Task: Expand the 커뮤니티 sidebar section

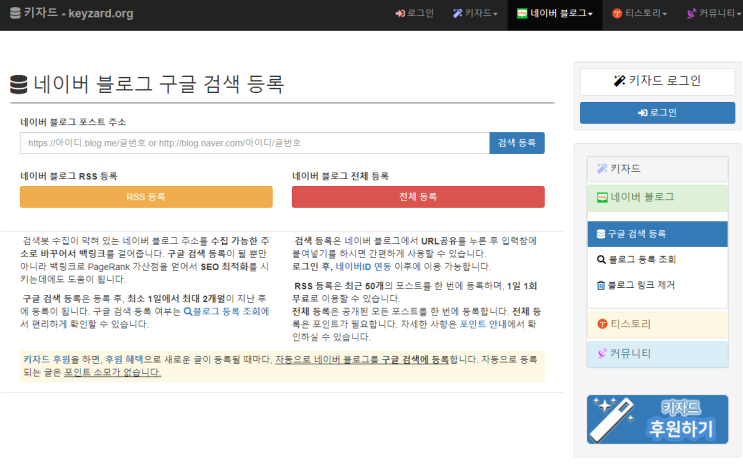Action: point(657,354)
